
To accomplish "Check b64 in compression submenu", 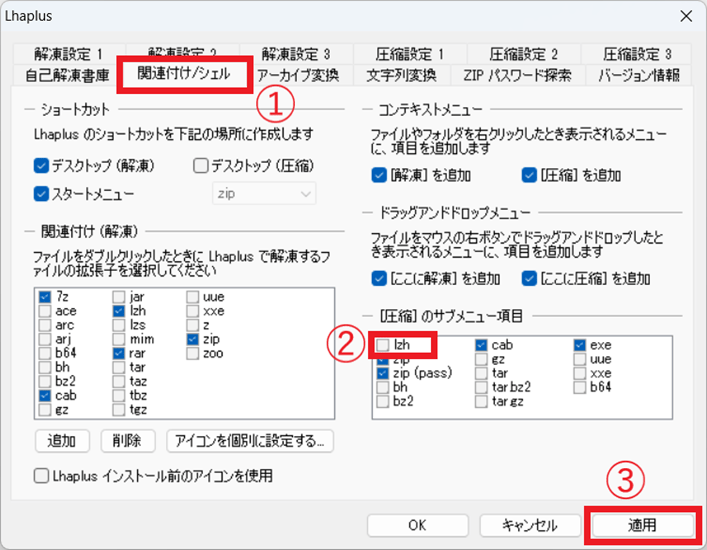I will pyautogui.click(x=580, y=387).
